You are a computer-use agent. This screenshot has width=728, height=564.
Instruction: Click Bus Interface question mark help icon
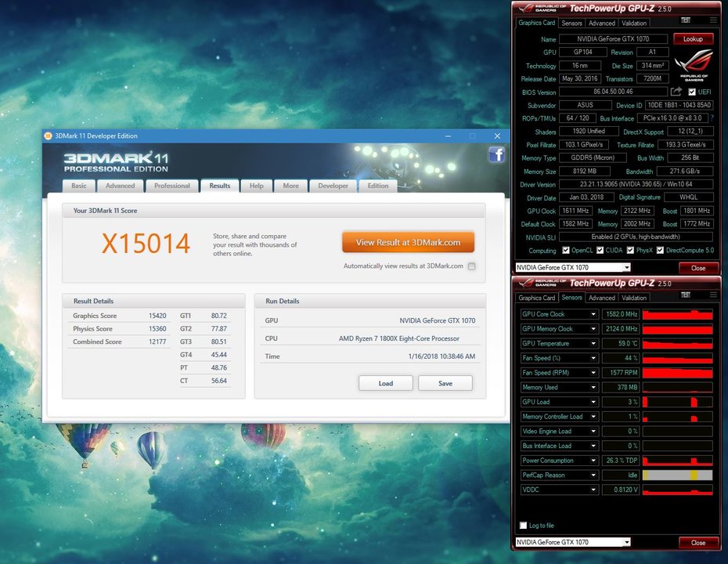pos(712,118)
